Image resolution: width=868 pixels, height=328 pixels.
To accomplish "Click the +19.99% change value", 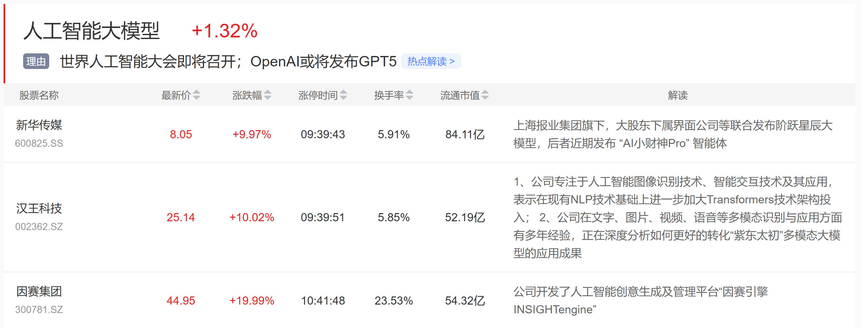I will [252, 300].
